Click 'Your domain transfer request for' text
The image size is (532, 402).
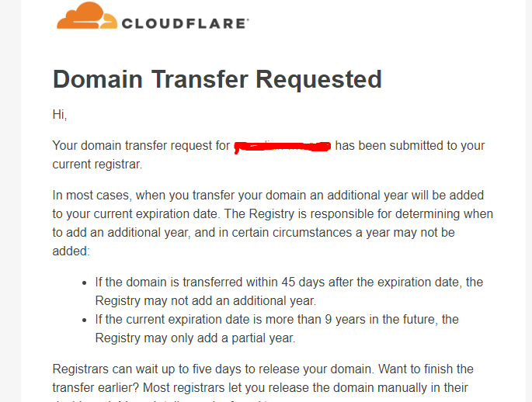pyautogui.click(x=141, y=145)
